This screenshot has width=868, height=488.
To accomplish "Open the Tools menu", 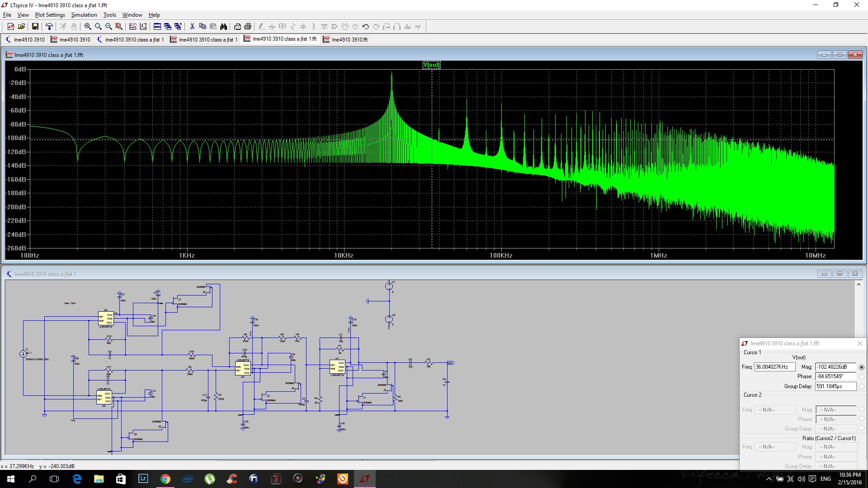I will (x=110, y=15).
